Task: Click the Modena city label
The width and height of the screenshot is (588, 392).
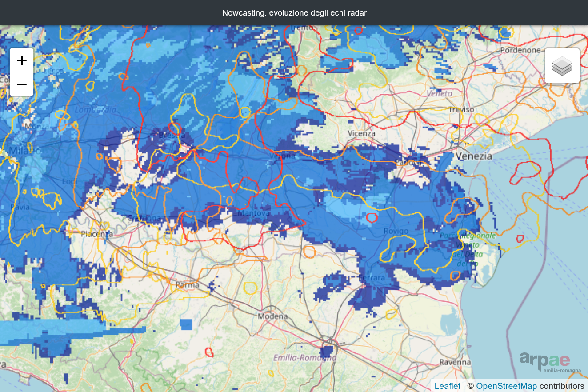Action: click(273, 316)
